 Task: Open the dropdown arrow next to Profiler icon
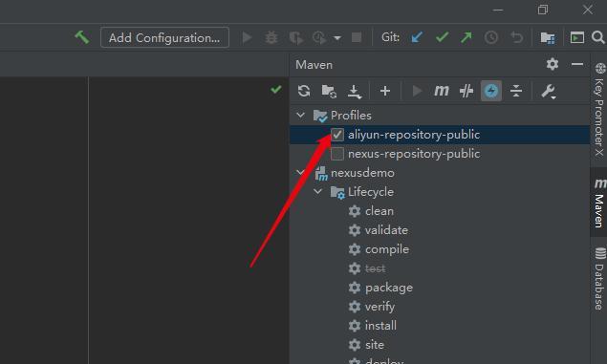pyautogui.click(x=337, y=38)
